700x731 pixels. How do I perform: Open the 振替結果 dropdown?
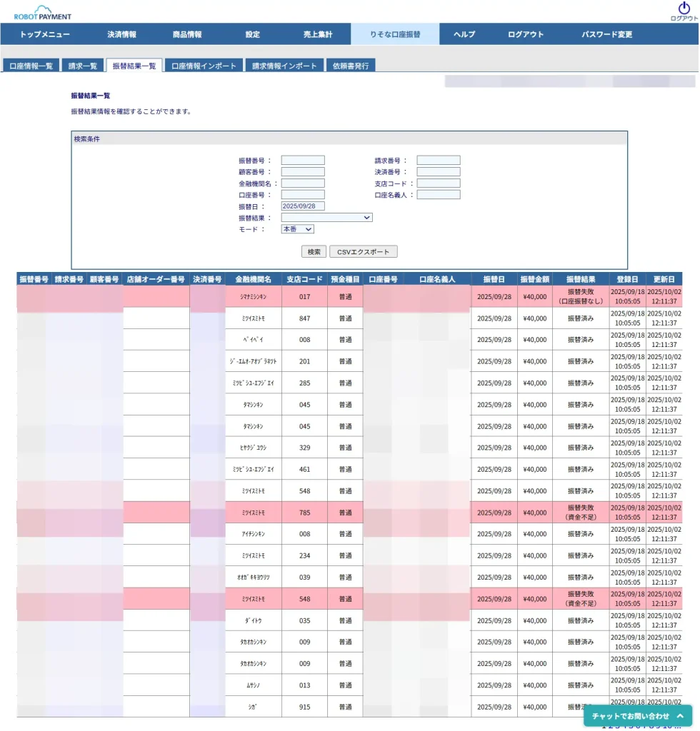pos(326,218)
